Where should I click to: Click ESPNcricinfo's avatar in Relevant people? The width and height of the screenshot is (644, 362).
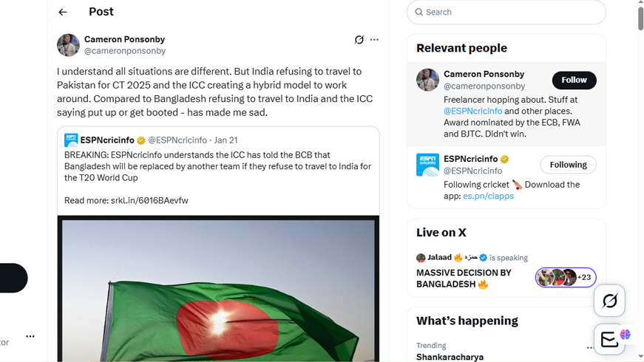click(427, 165)
